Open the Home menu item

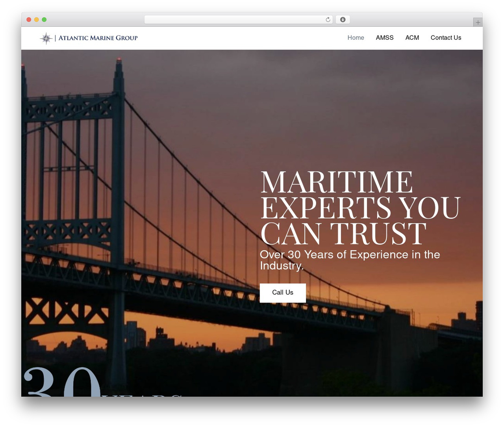[356, 38]
